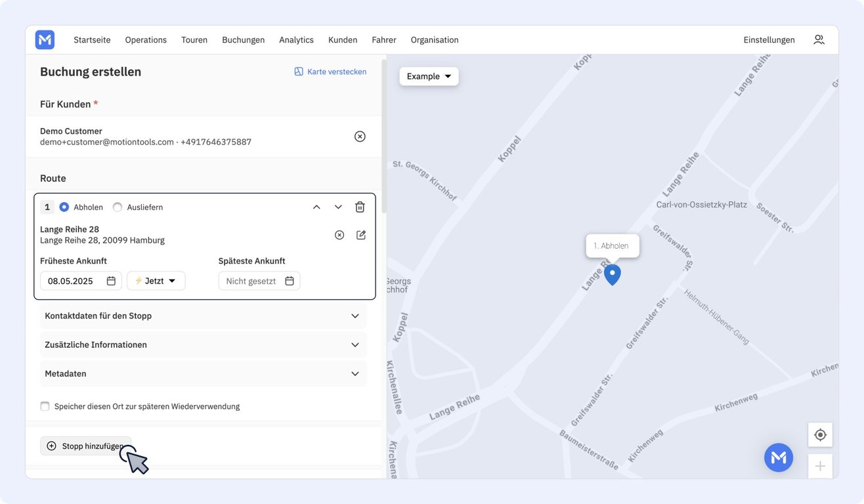Zoom in on the map
864x504 pixels.
click(820, 466)
